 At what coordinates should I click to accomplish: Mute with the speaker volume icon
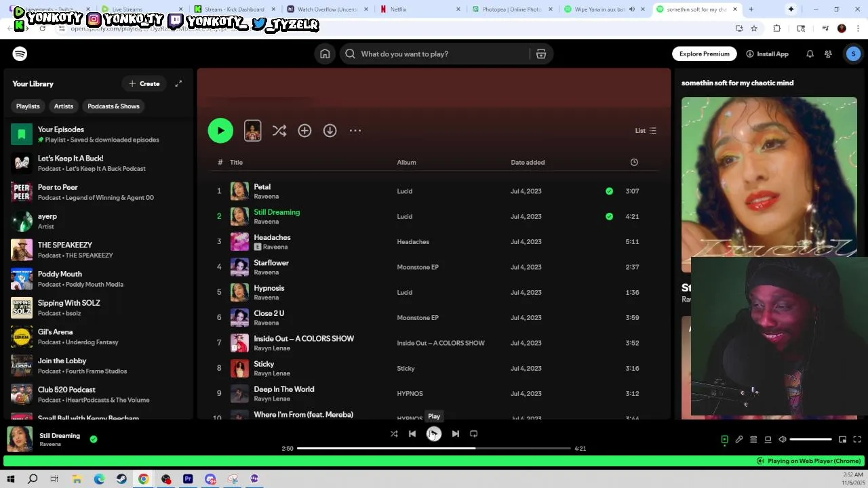click(783, 439)
